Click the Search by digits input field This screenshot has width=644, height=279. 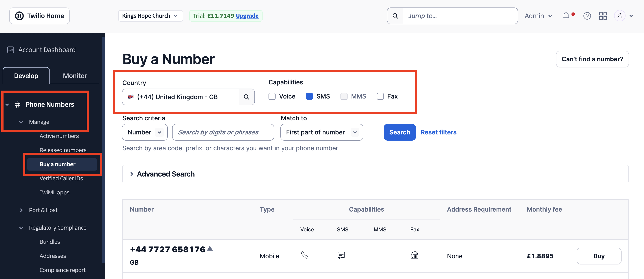(x=223, y=132)
